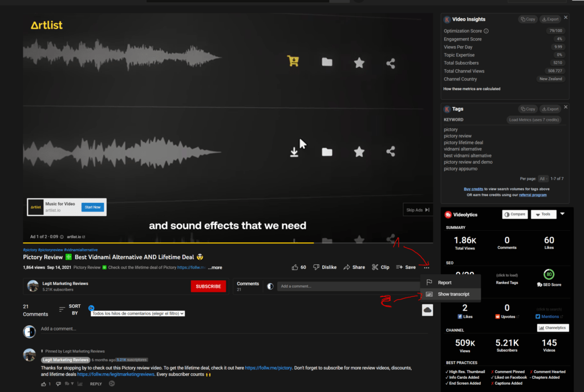Click the Artlist ad thumbnail logo

tap(36, 207)
